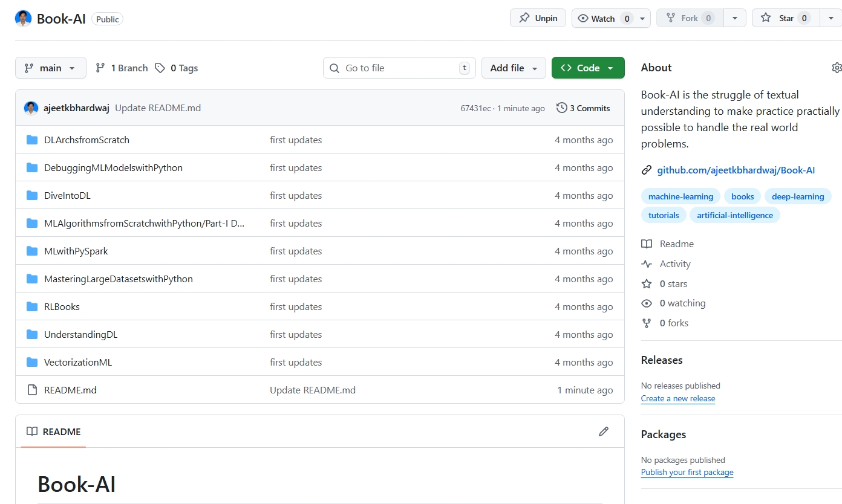Screen dimensions: 842x504
Task: Open About settings with the gear icon
Action: 837,68
